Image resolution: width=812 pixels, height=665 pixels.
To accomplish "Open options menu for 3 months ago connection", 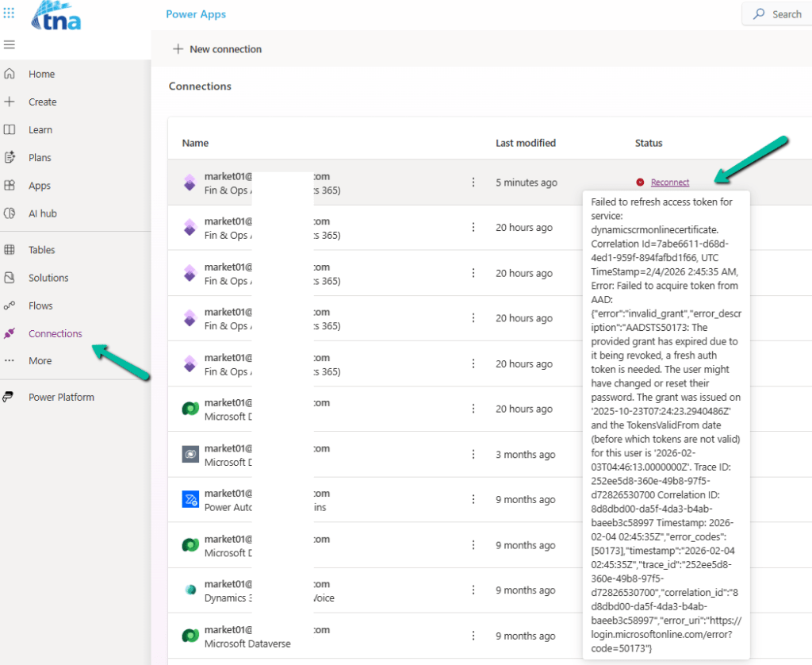I will [473, 455].
